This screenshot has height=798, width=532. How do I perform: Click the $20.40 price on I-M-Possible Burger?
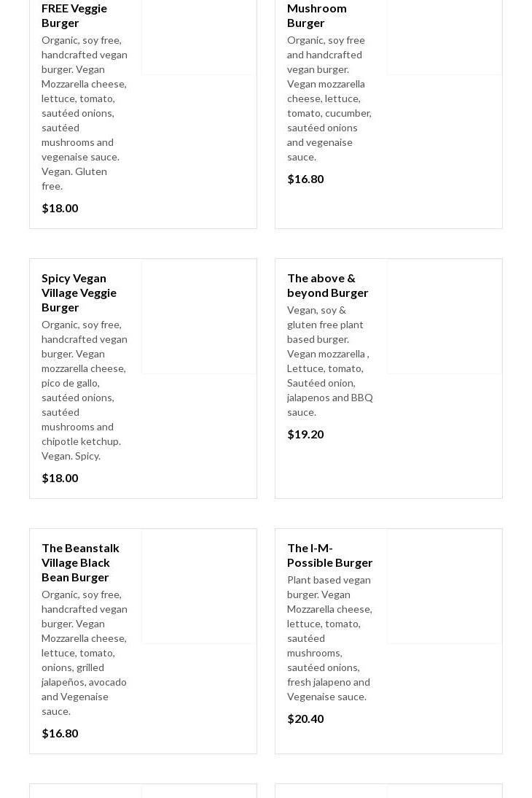[x=305, y=718]
